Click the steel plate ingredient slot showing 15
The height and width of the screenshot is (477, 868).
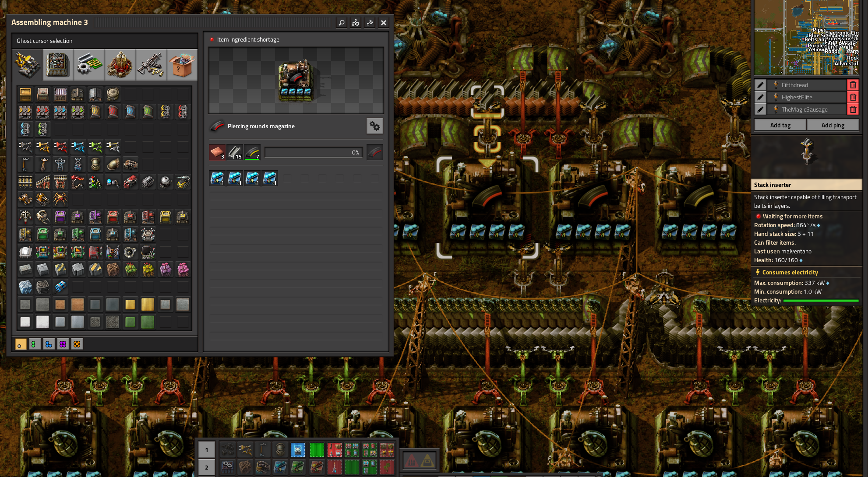pos(235,152)
